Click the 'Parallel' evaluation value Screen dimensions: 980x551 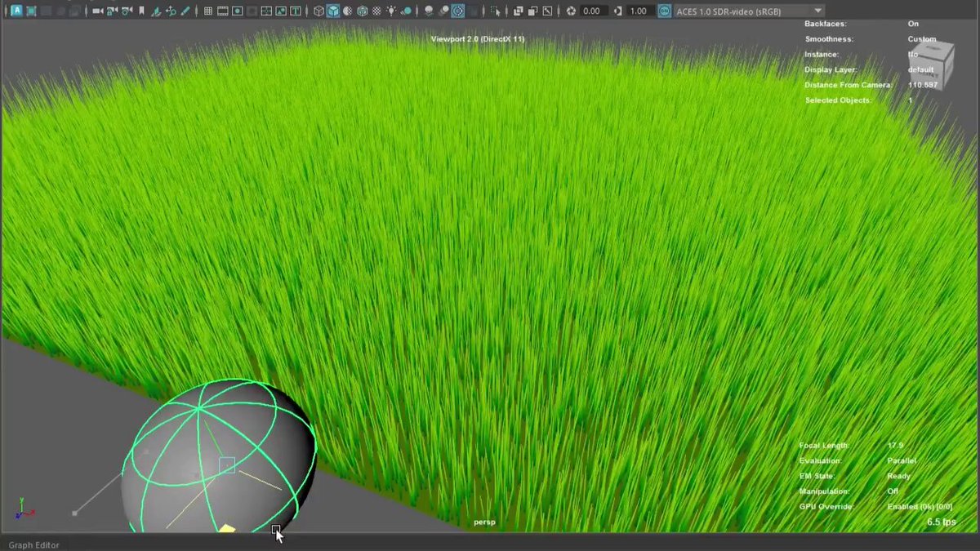point(902,461)
